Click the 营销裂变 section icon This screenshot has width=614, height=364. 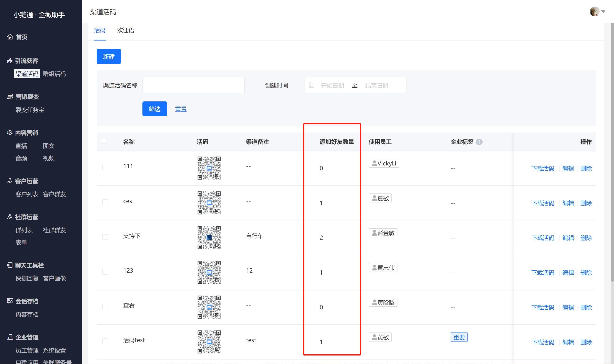pyautogui.click(x=10, y=97)
